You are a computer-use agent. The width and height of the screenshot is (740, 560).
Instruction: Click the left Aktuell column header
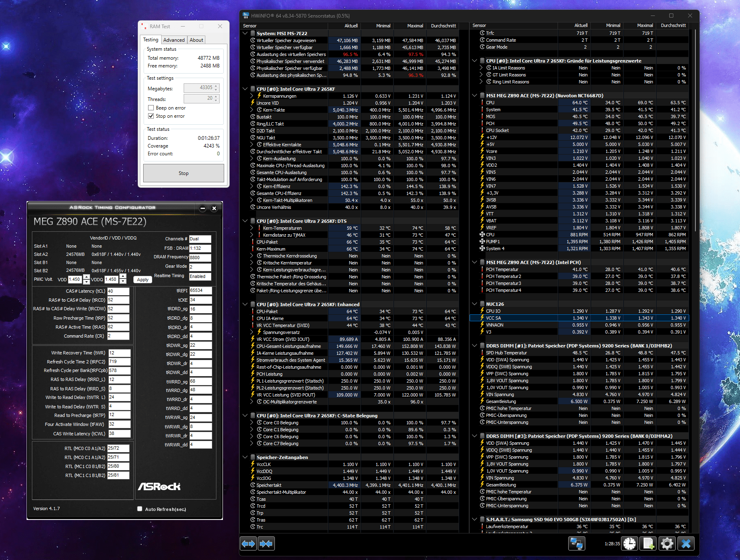[344, 26]
